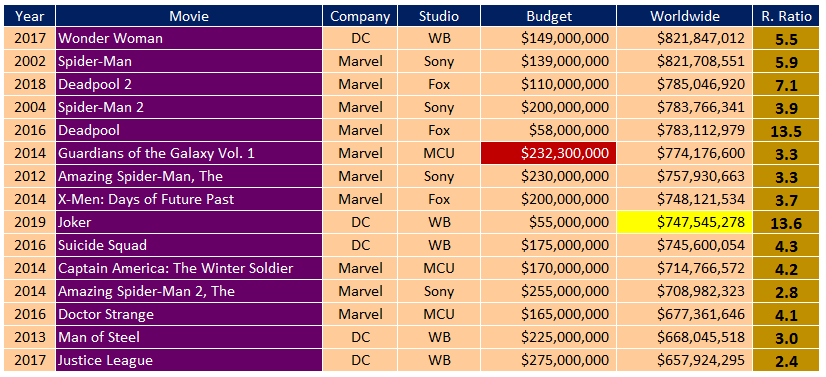Select Man of Steel budget cell

tap(548, 337)
